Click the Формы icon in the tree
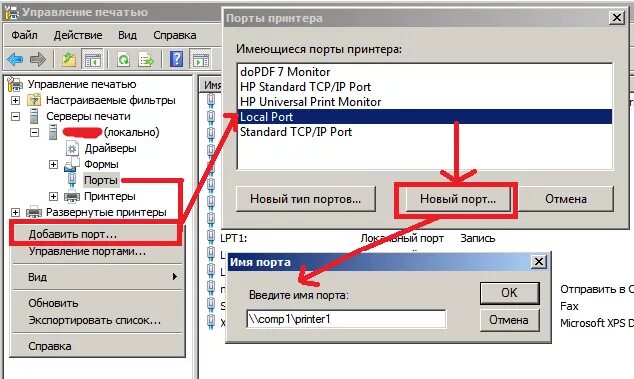The image size is (634, 379). [71, 164]
